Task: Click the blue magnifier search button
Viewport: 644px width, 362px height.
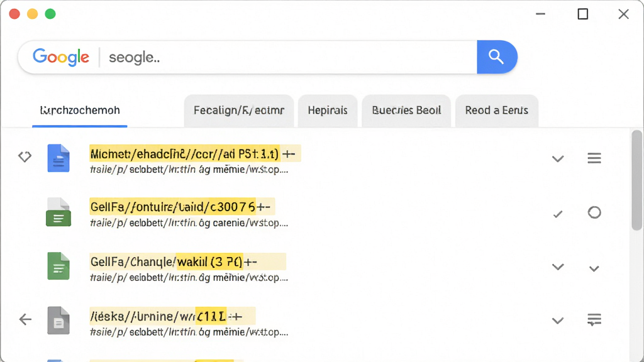Action: click(x=497, y=57)
